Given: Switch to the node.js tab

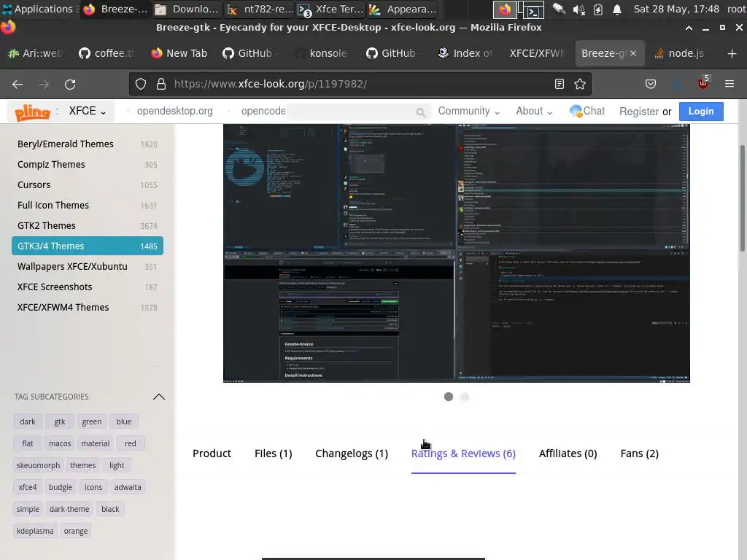Looking at the screenshot, I should [x=680, y=53].
